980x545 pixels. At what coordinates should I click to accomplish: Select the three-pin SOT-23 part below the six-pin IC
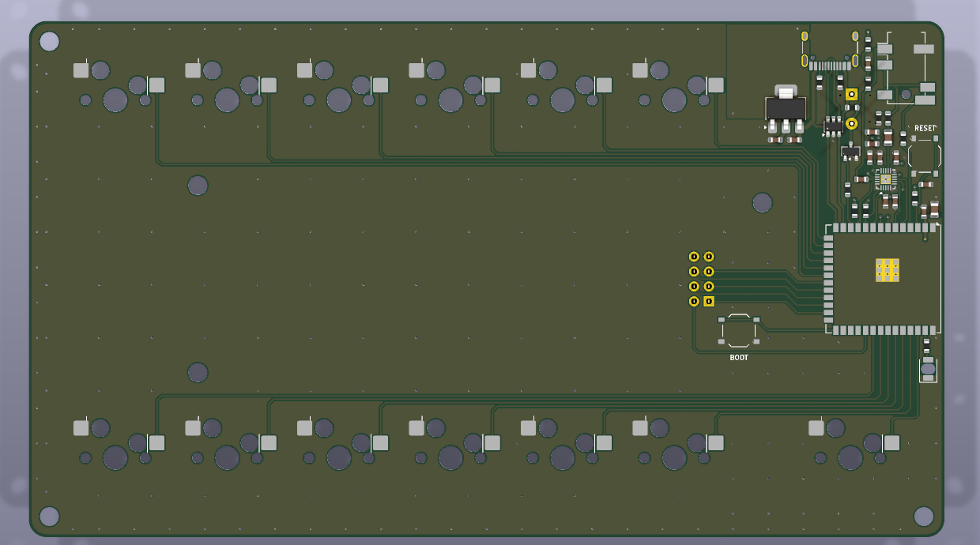tap(850, 151)
